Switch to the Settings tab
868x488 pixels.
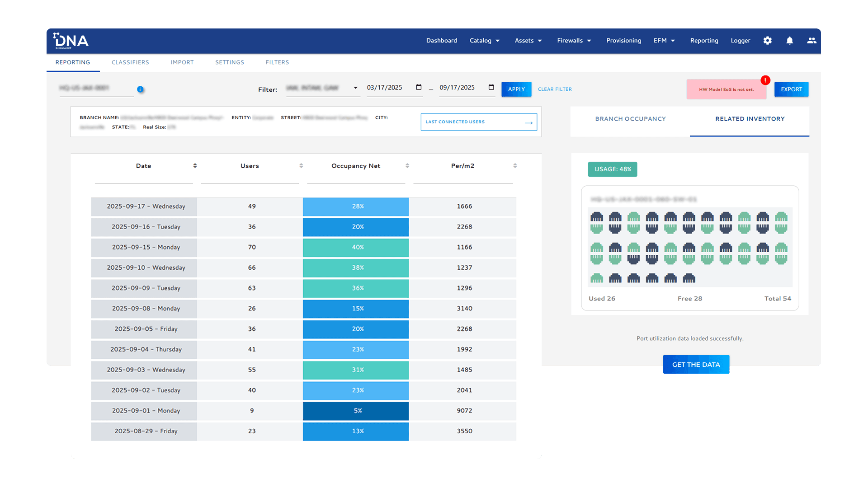[230, 62]
